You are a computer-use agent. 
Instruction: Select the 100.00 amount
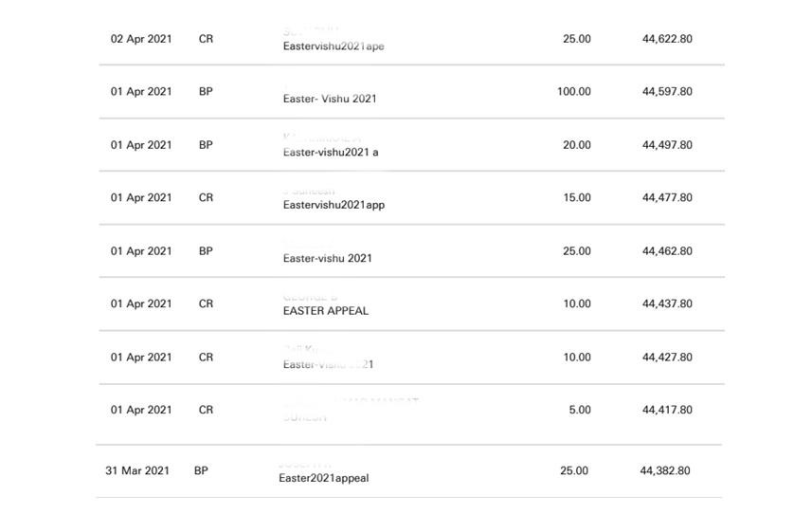(574, 92)
